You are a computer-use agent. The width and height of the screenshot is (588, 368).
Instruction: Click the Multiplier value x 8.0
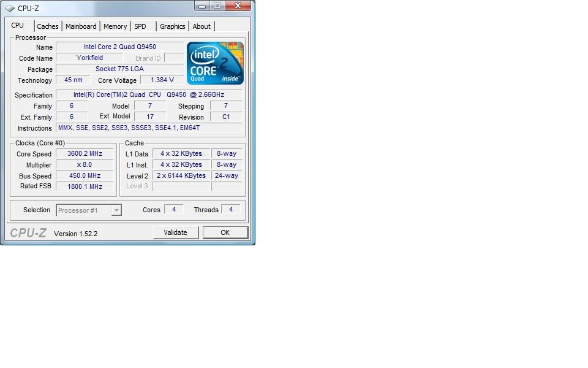point(85,164)
